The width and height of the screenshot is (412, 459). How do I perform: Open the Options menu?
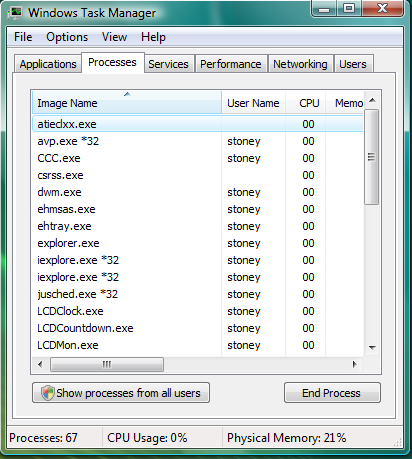pos(67,37)
